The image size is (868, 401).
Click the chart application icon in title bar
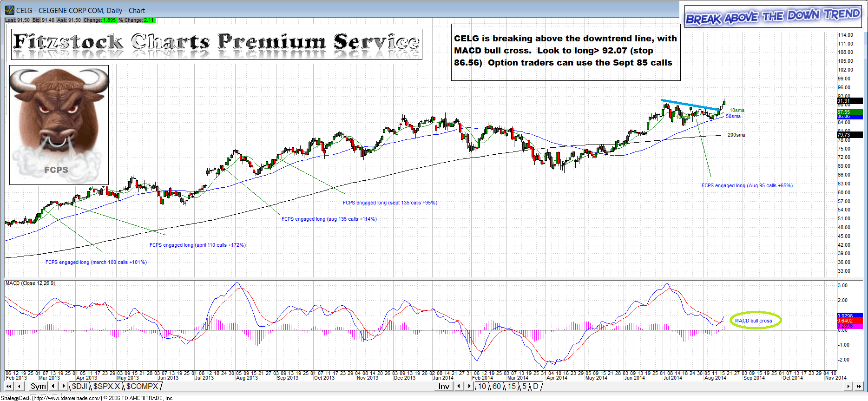click(x=9, y=10)
